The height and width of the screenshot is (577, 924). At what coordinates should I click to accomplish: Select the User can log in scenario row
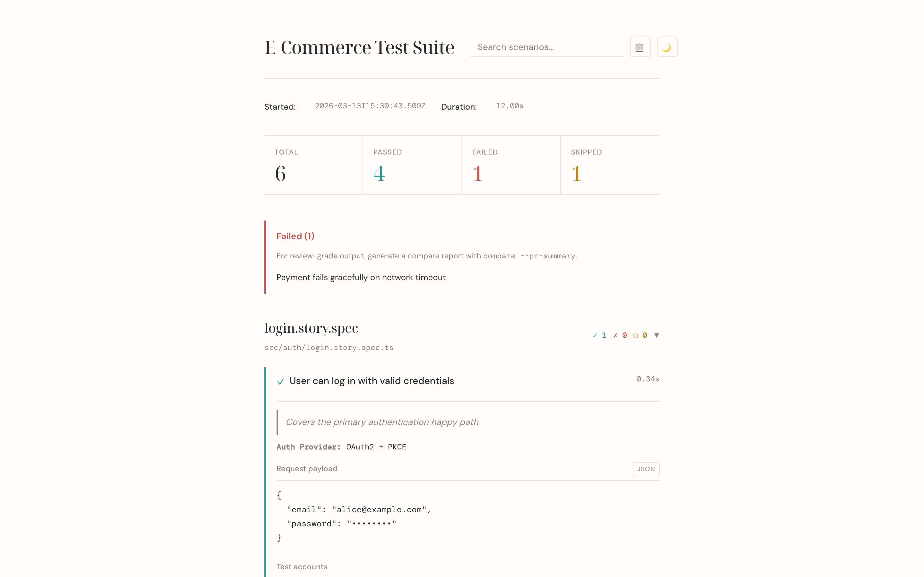[372, 380]
